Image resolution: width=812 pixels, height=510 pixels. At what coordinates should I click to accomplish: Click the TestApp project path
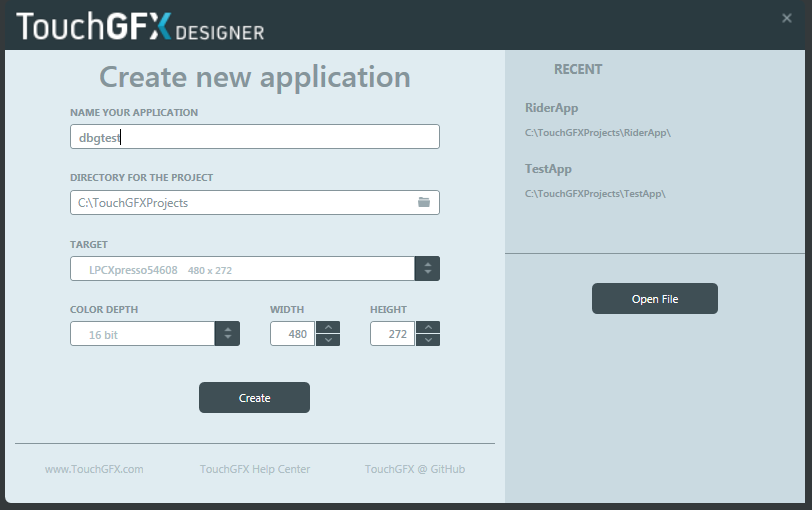[x=595, y=194]
